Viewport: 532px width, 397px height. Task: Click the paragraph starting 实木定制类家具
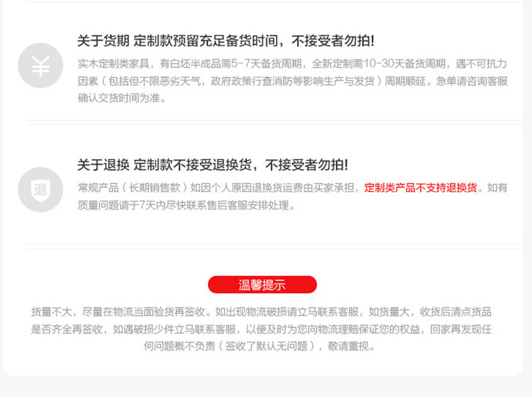(x=292, y=81)
